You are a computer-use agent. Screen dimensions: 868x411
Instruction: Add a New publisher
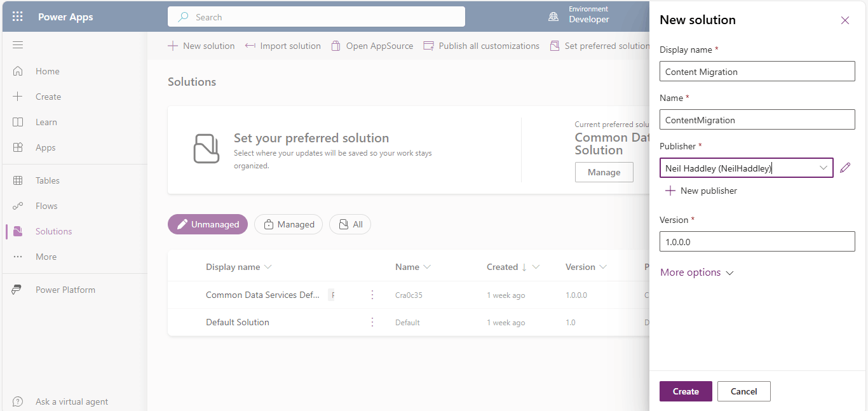click(x=702, y=191)
